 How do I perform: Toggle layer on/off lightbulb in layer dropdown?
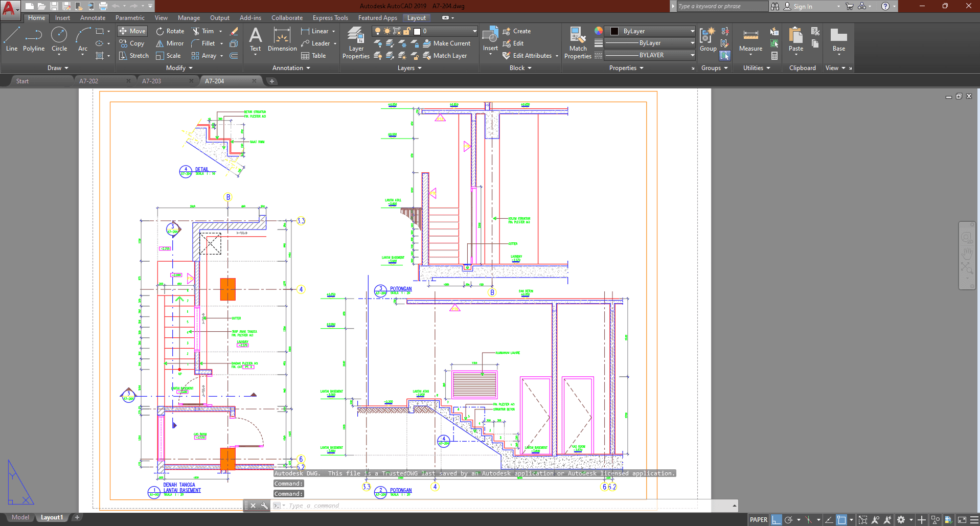378,31
